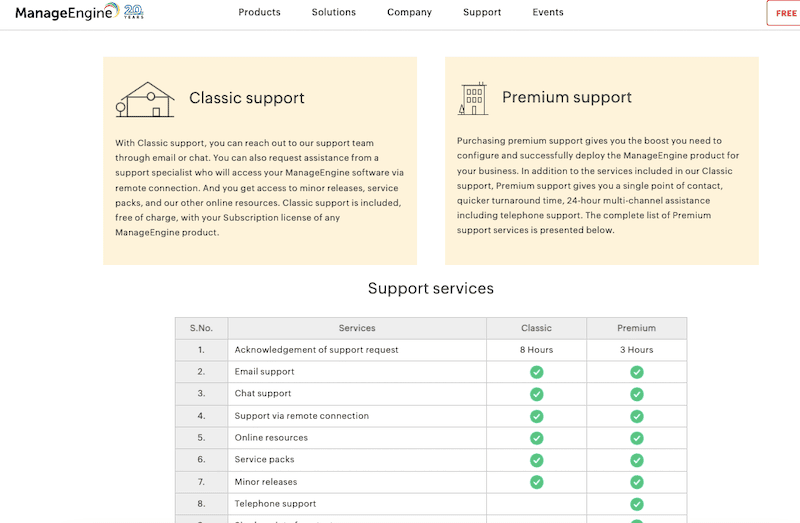Screen dimensions: 800x523
Task: Click the Online resources row label
Action: point(271,438)
